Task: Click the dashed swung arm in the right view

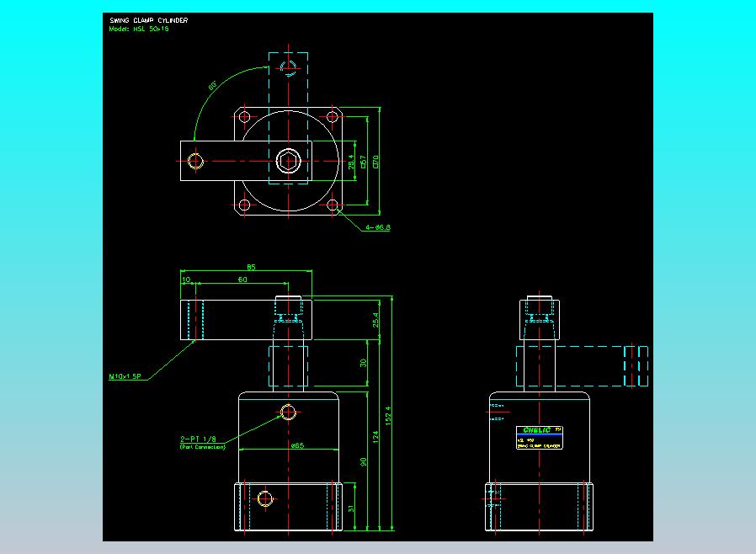Action: (582, 366)
